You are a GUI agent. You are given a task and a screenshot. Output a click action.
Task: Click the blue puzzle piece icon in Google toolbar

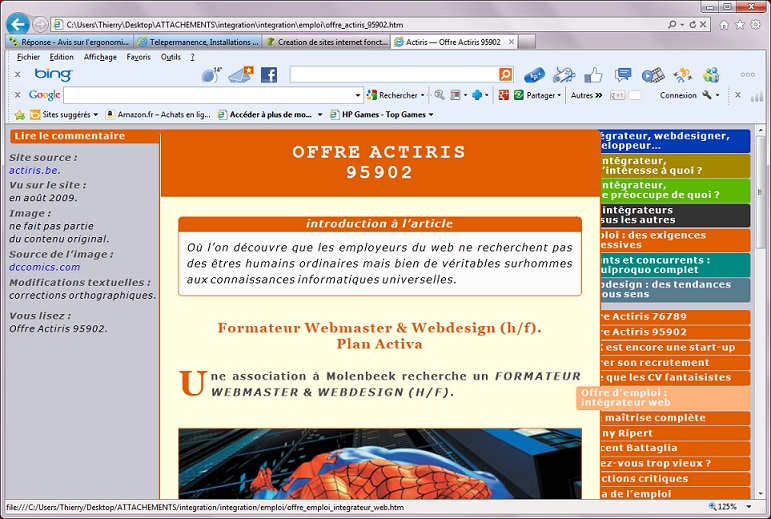tap(477, 95)
